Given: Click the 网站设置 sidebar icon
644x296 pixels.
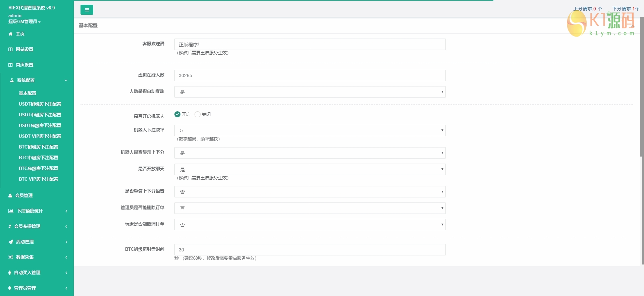Looking at the screenshot, I should (10, 49).
